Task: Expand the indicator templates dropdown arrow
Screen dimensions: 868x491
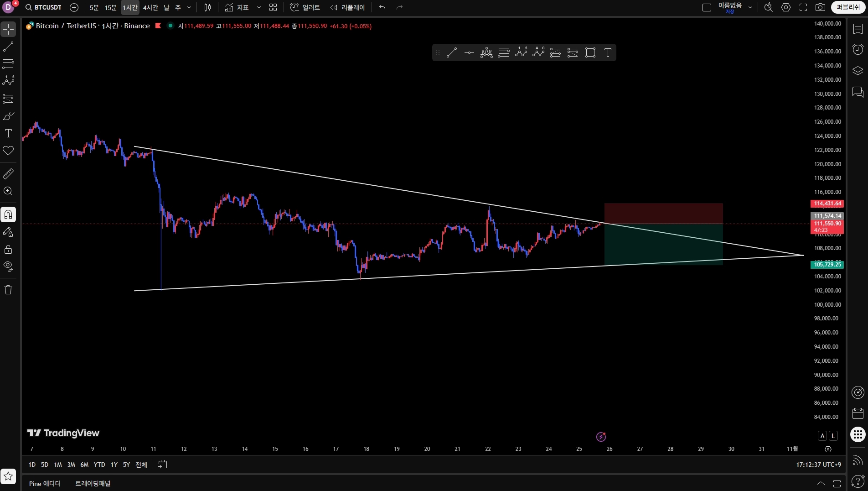Action: (259, 7)
